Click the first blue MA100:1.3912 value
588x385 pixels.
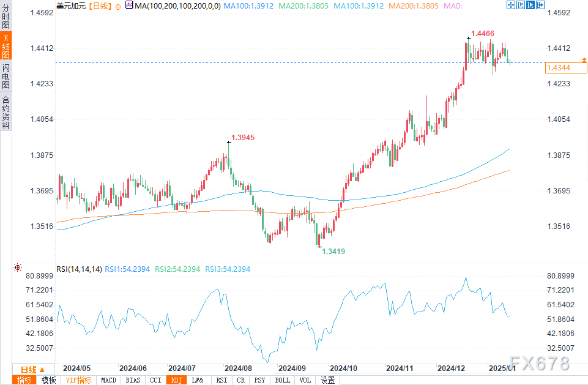(248, 6)
